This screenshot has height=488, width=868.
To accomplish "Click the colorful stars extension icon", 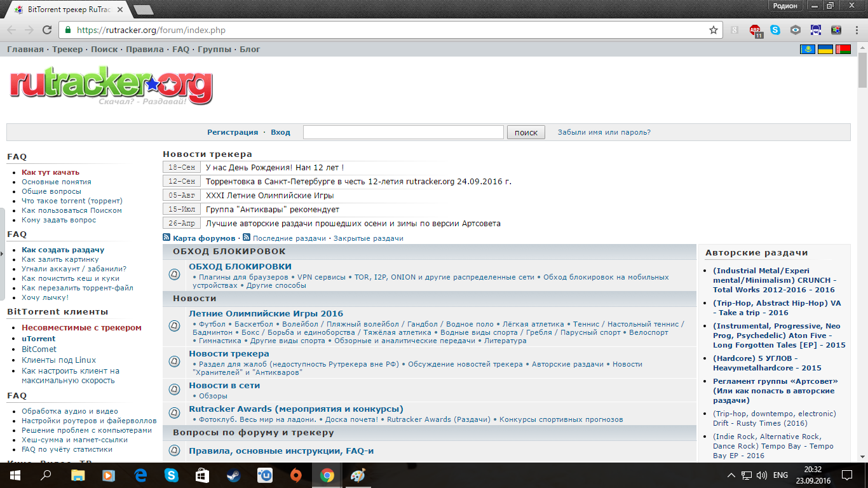I will [x=836, y=30].
